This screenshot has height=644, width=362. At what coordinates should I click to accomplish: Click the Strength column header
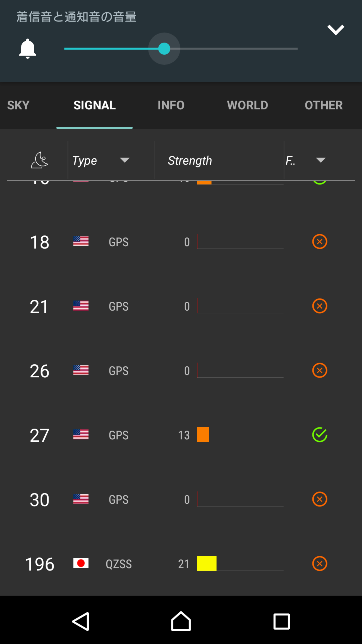coord(190,160)
